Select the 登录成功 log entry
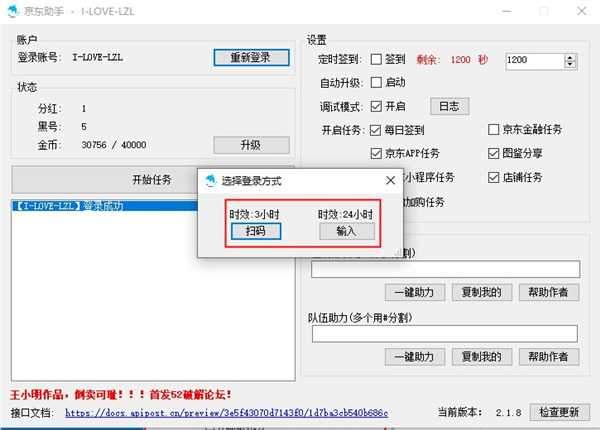Screen dimensions: 600x430 click(68, 206)
